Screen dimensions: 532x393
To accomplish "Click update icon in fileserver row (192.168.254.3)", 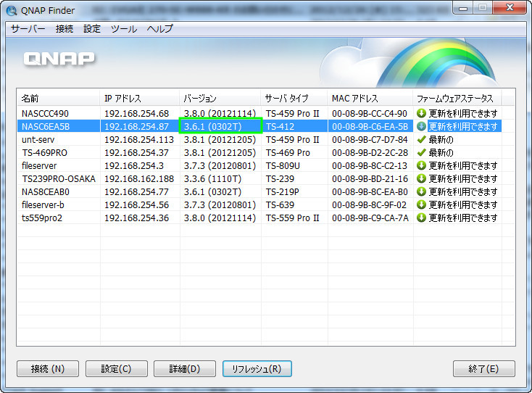I will click(421, 165).
